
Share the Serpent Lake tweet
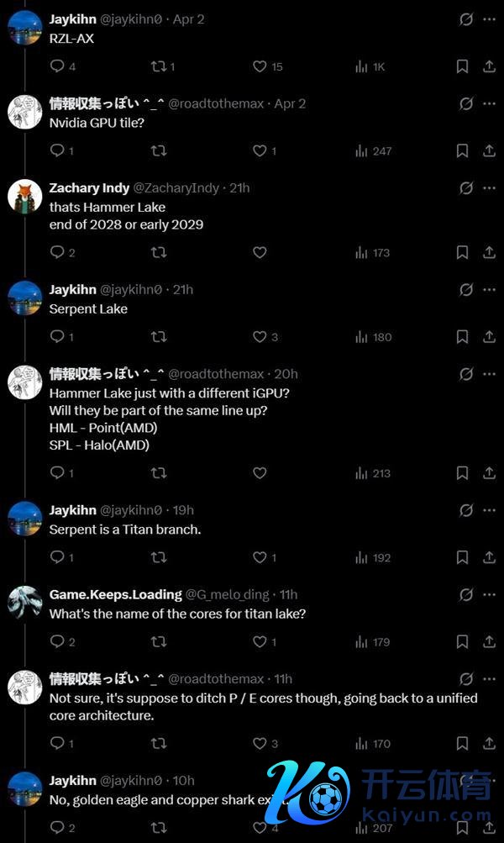point(489,337)
